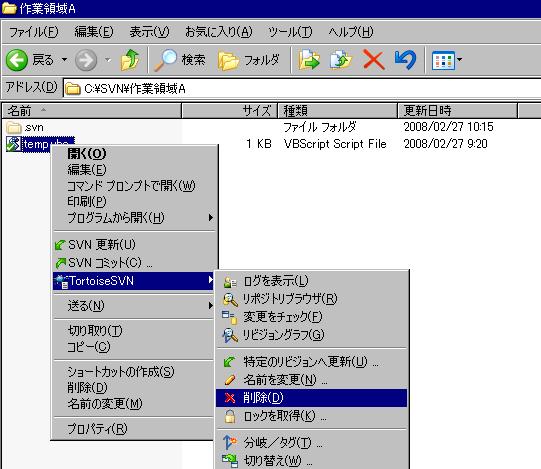This screenshot has width=541, height=469.
Task: Click the Copy To folder toolbar icon
Action: [341, 60]
